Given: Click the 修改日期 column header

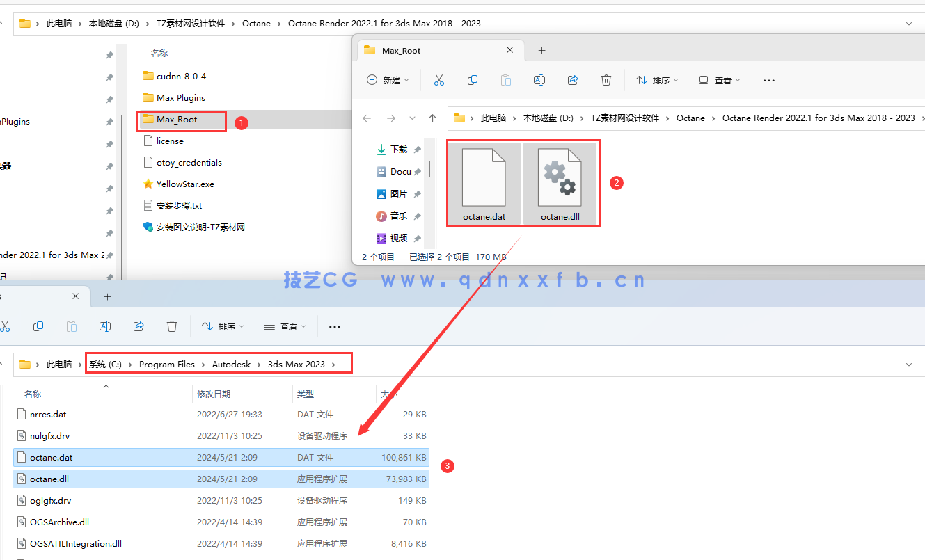Looking at the screenshot, I should click(214, 394).
